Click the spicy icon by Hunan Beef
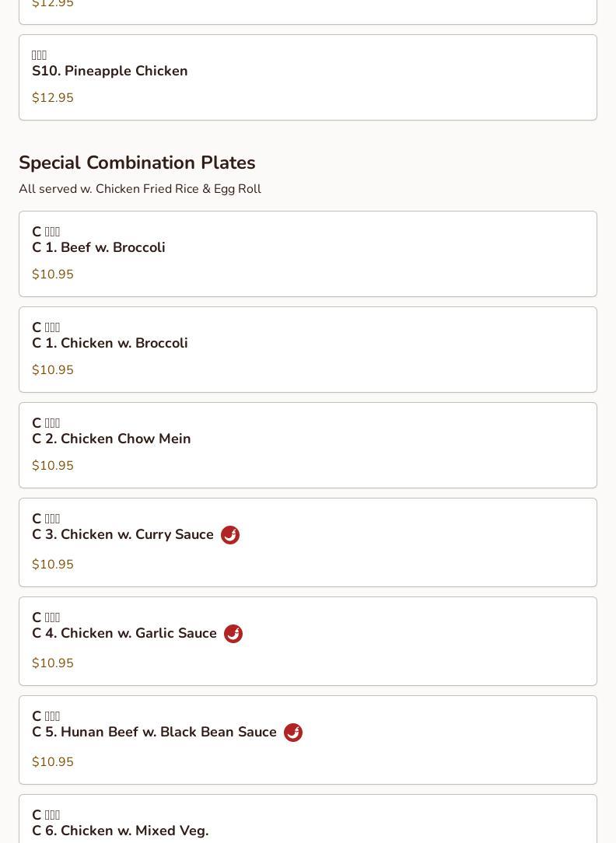 coord(293,733)
